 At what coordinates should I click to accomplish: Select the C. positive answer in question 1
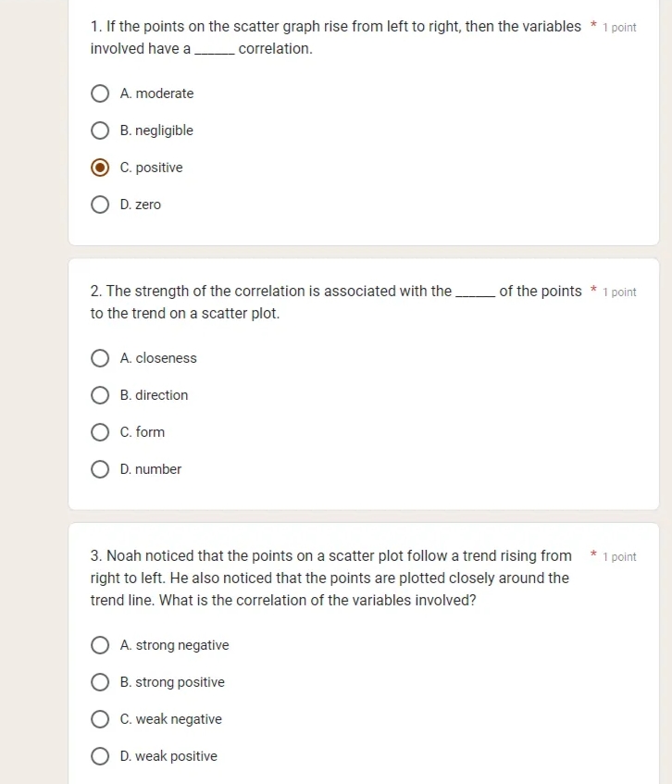pyautogui.click(x=100, y=168)
